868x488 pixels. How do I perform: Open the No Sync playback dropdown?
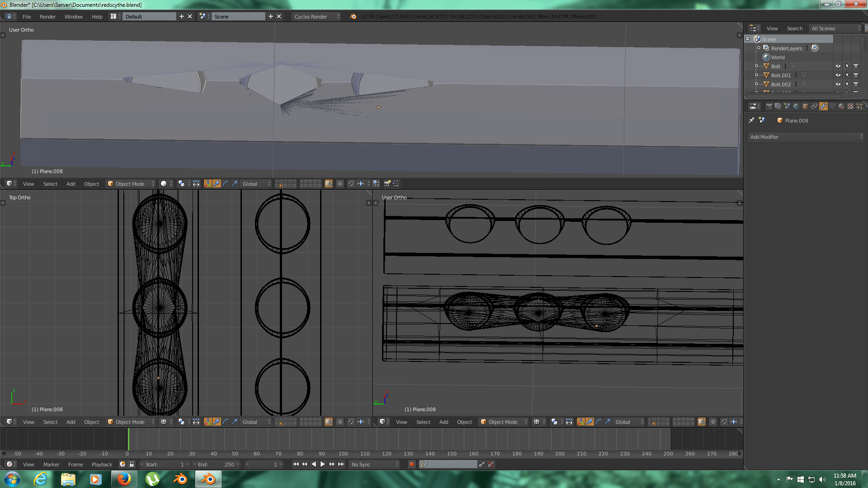click(374, 464)
